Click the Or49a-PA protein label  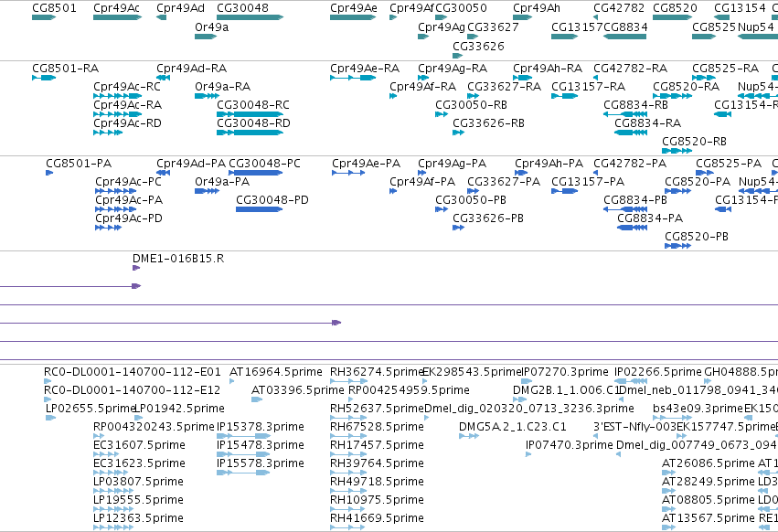pyautogui.click(x=222, y=182)
